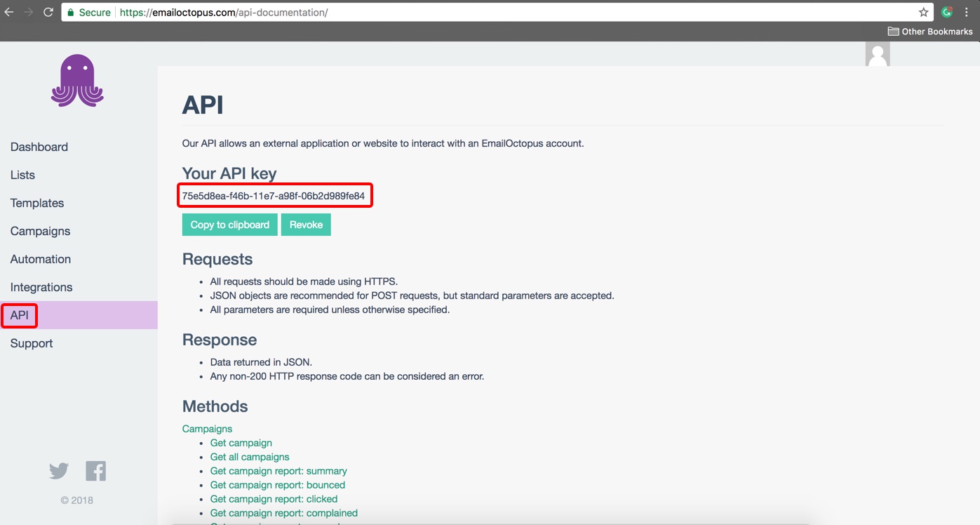Click the Copy to clipboard button

click(x=230, y=225)
